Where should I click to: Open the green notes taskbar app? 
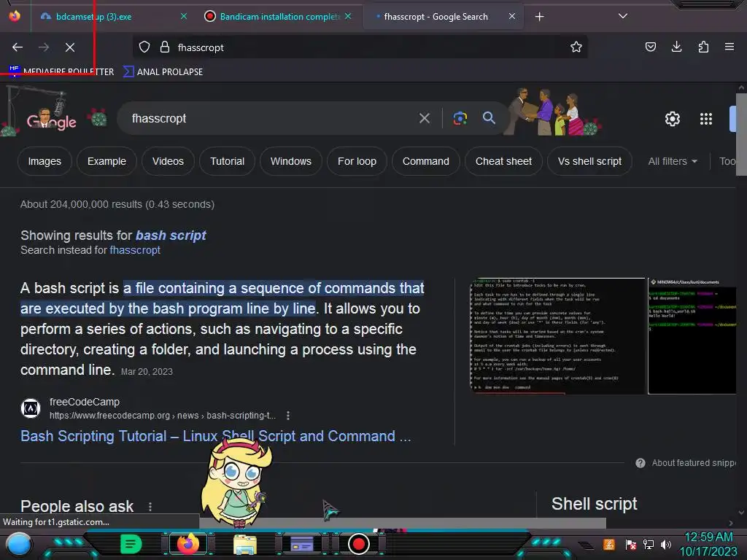coord(130,544)
